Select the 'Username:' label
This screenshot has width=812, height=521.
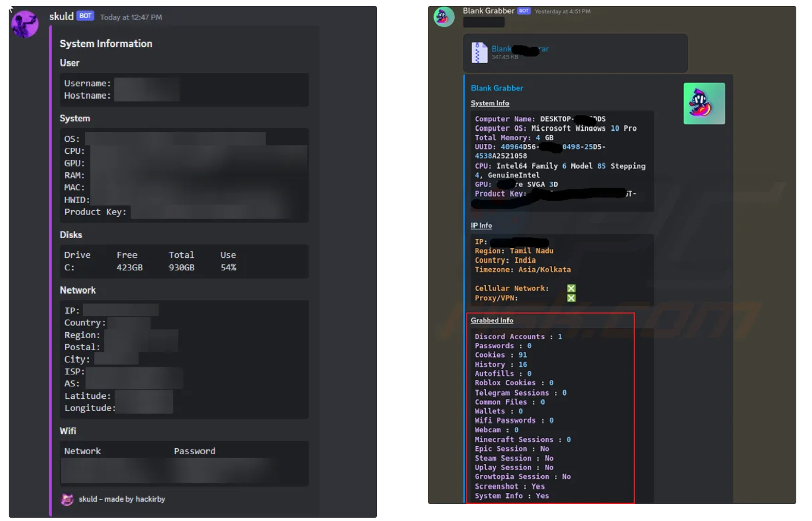[x=87, y=83]
